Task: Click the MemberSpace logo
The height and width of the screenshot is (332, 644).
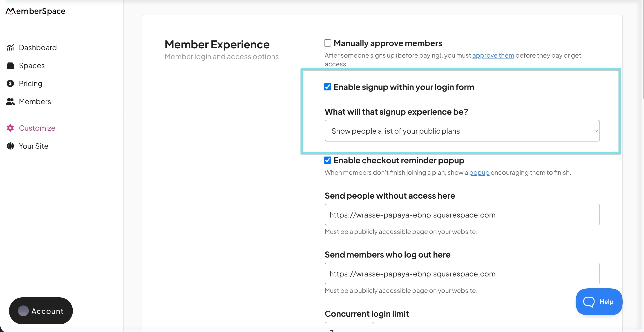Action: pos(36,11)
